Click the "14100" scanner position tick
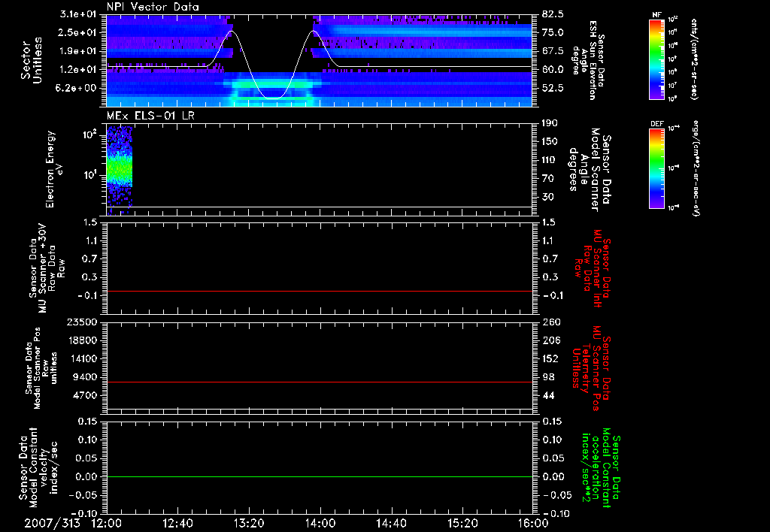This screenshot has width=770, height=532. [81, 358]
